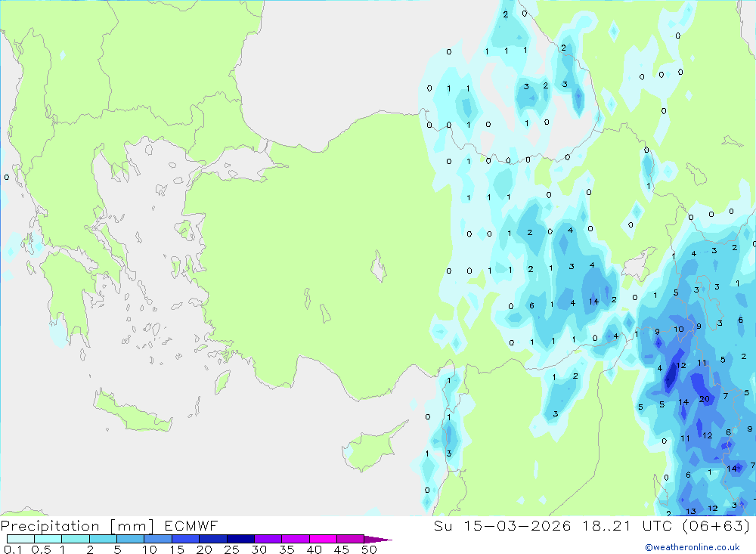Click the '35' legend scale label

(x=287, y=549)
